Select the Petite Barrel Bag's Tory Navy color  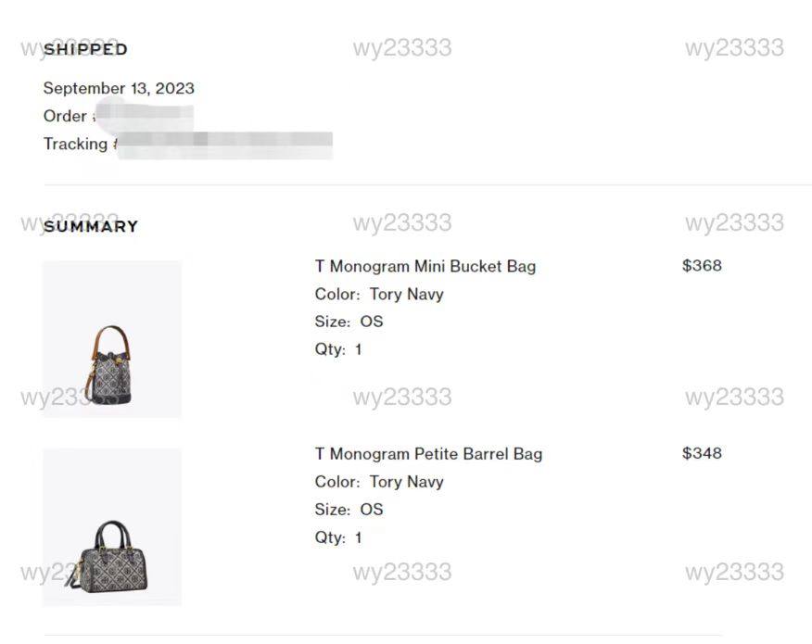click(x=406, y=482)
